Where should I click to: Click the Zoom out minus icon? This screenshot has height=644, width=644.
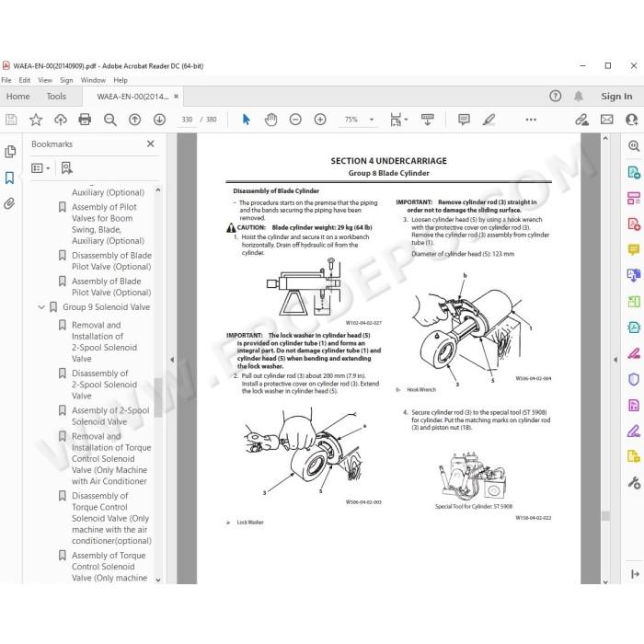[295, 120]
